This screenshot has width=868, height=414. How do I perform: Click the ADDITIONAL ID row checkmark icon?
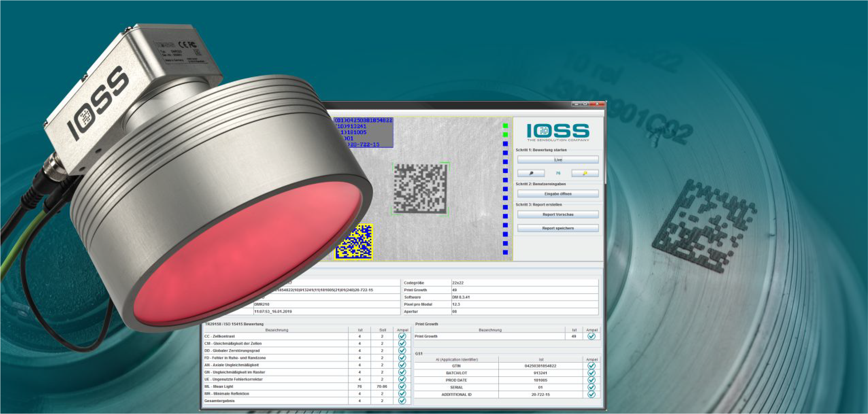[591, 394]
